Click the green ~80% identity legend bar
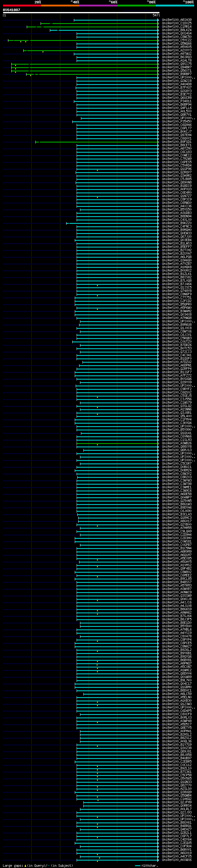The image size is (197, 868). point(137,6)
